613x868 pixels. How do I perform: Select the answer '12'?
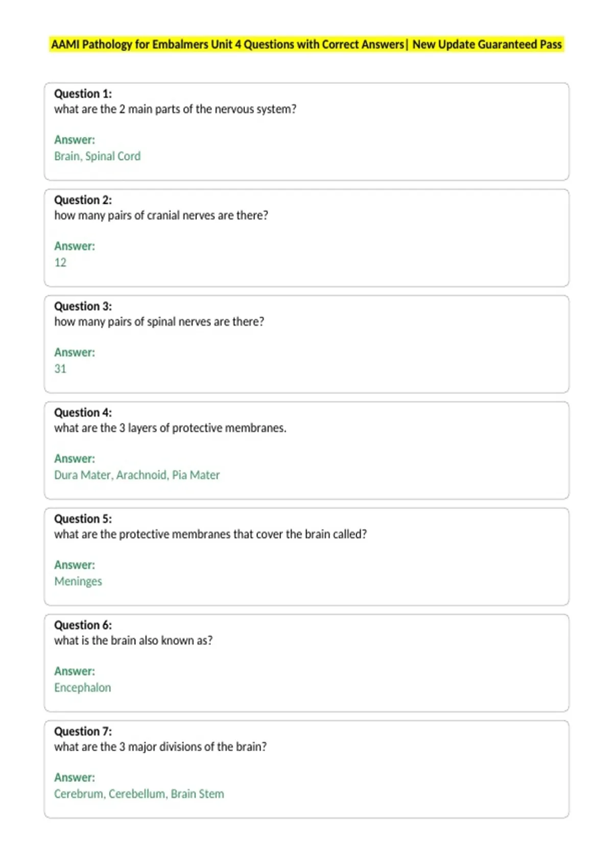point(60,262)
